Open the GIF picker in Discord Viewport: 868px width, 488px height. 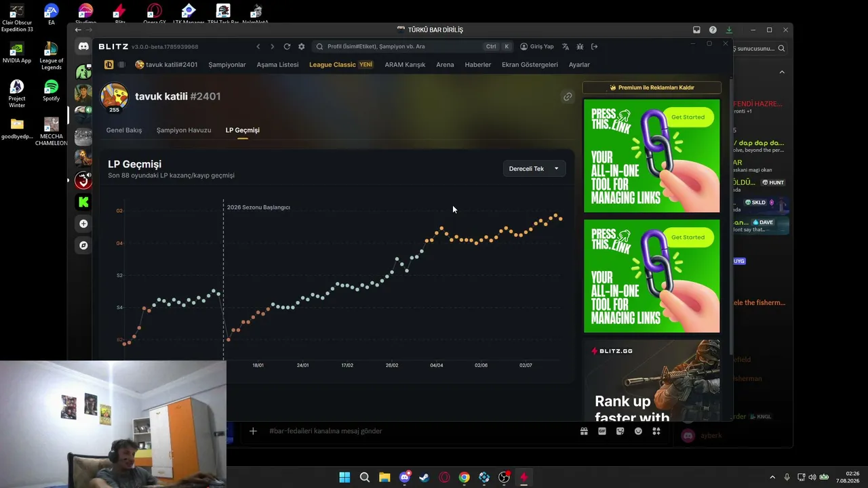click(x=602, y=431)
